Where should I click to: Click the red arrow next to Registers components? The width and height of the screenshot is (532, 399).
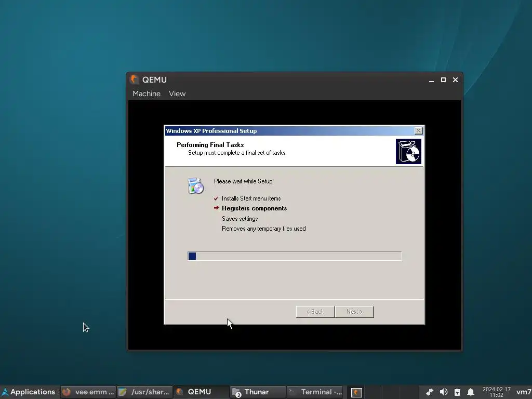pyautogui.click(x=217, y=208)
